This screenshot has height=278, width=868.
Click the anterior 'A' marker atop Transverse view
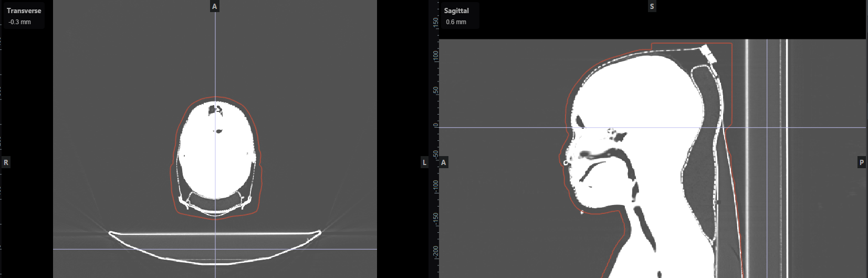(214, 6)
